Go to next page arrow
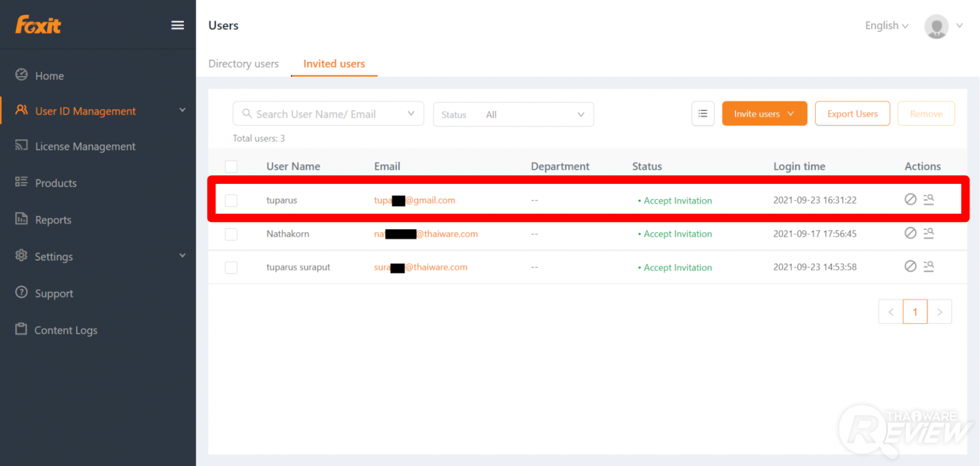This screenshot has height=466, width=980. tap(940, 311)
